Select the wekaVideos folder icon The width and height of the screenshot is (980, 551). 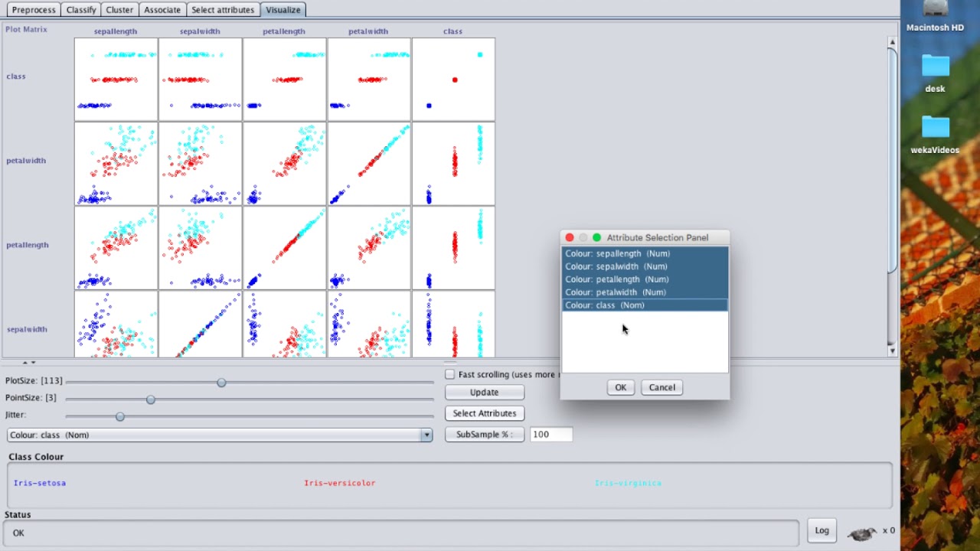[935, 126]
